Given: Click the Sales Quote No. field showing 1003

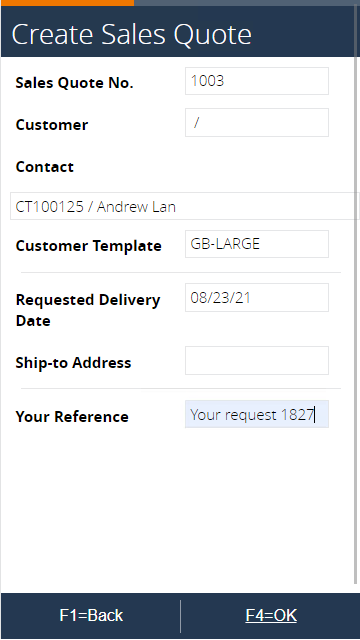Looking at the screenshot, I should click(x=257, y=81).
